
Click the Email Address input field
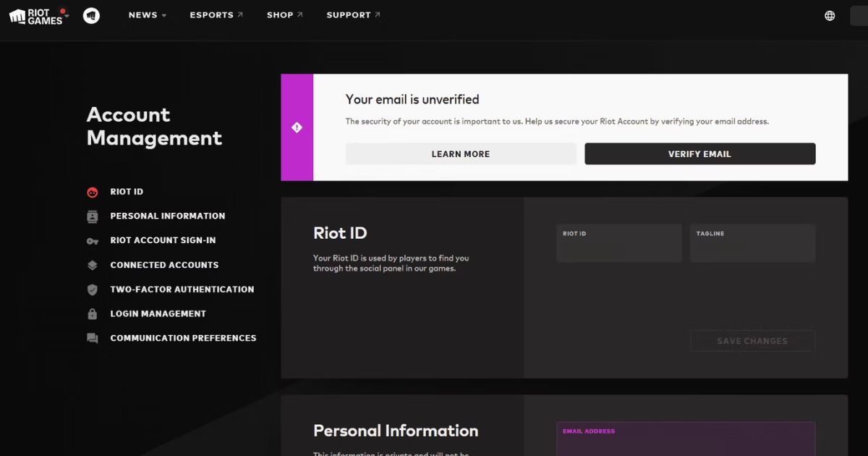click(x=686, y=439)
